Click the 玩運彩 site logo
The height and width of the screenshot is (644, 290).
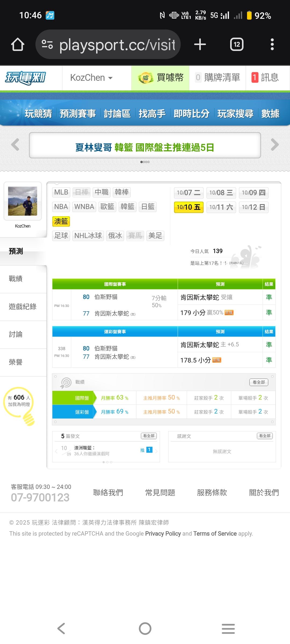point(26,78)
